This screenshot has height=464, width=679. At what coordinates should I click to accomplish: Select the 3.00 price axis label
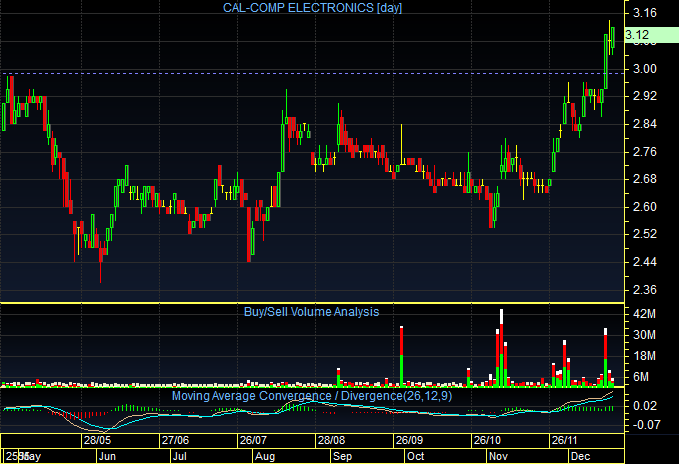click(x=645, y=69)
